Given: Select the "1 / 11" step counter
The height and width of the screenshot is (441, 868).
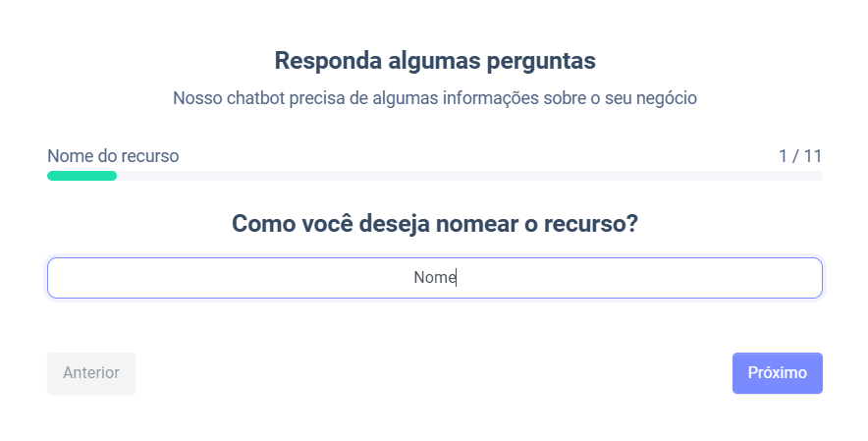Looking at the screenshot, I should (x=799, y=156).
